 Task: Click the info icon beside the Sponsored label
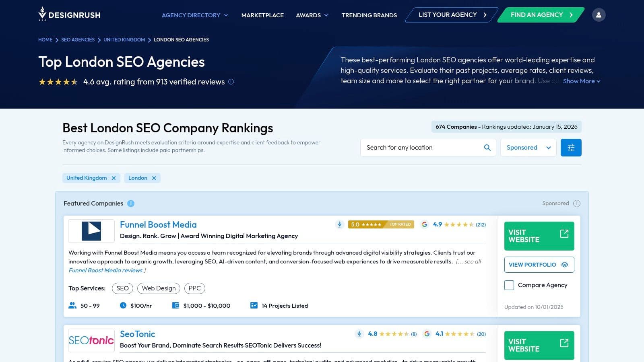pos(577,203)
